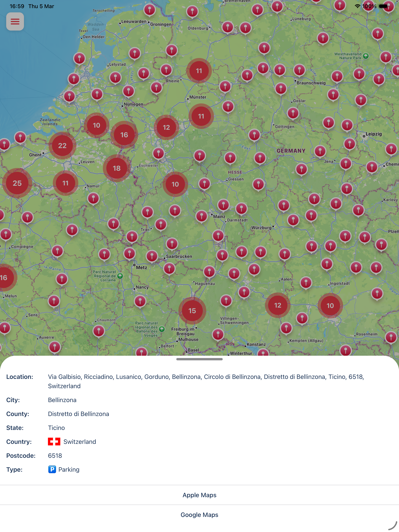Tap the Wi-Fi icon in status bar

358,6
